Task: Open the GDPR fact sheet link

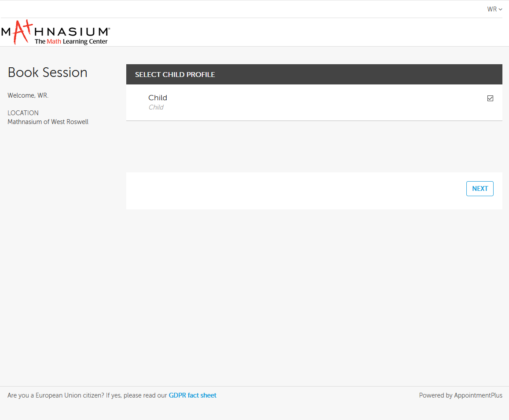Action: pos(193,395)
